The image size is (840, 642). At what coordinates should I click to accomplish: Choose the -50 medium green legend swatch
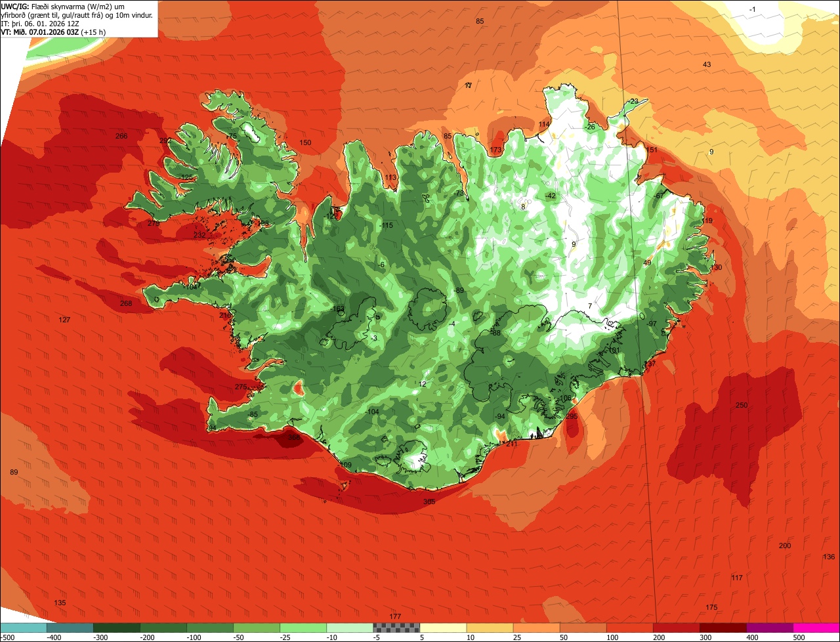pyautogui.click(x=257, y=628)
